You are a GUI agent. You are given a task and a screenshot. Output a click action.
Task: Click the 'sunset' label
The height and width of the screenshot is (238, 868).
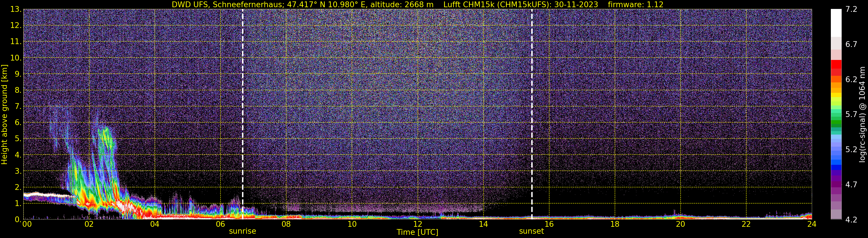532,231
